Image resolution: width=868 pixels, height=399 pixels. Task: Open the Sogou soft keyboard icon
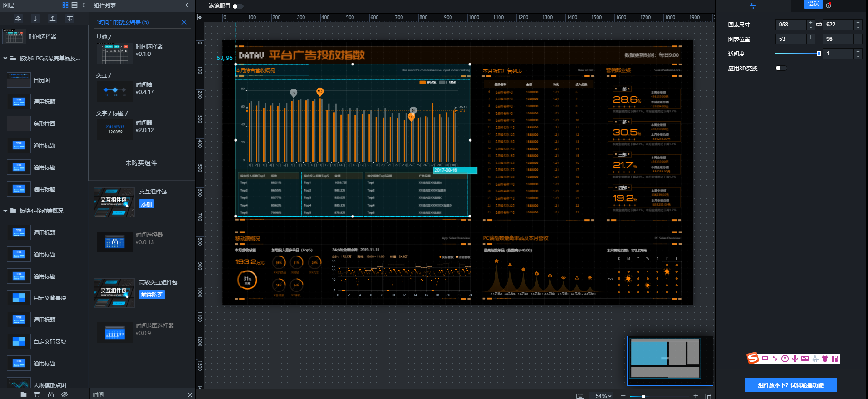pyautogui.click(x=805, y=359)
